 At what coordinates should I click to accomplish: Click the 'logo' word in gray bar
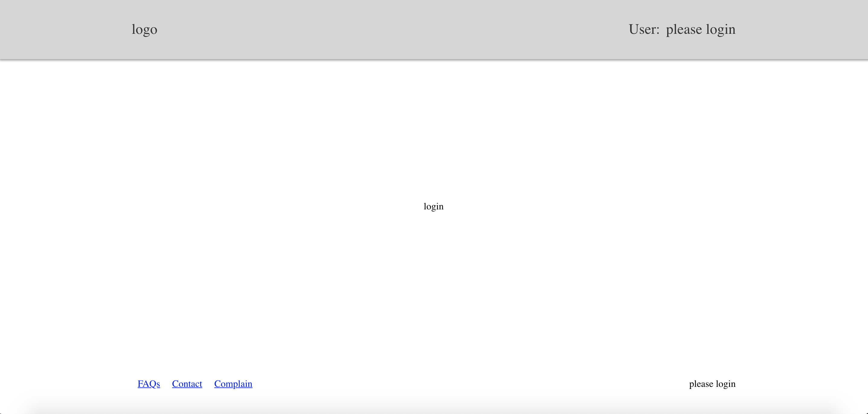pos(144,30)
